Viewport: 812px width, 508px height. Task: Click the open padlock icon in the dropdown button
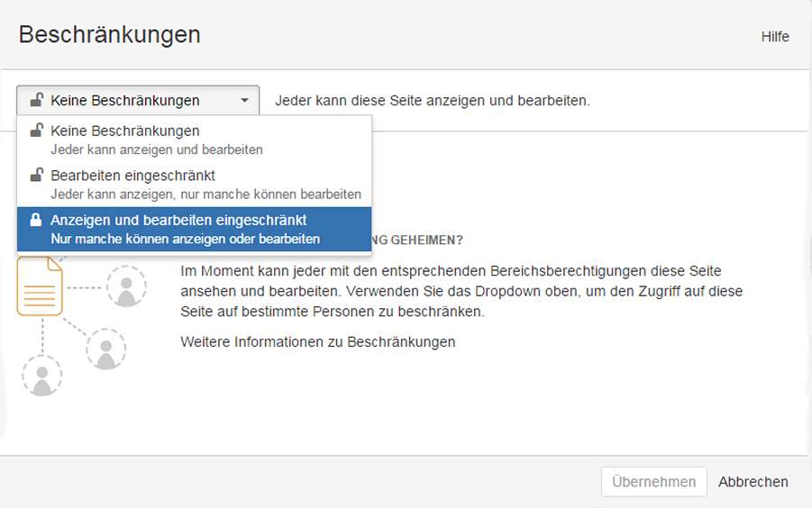(x=36, y=100)
